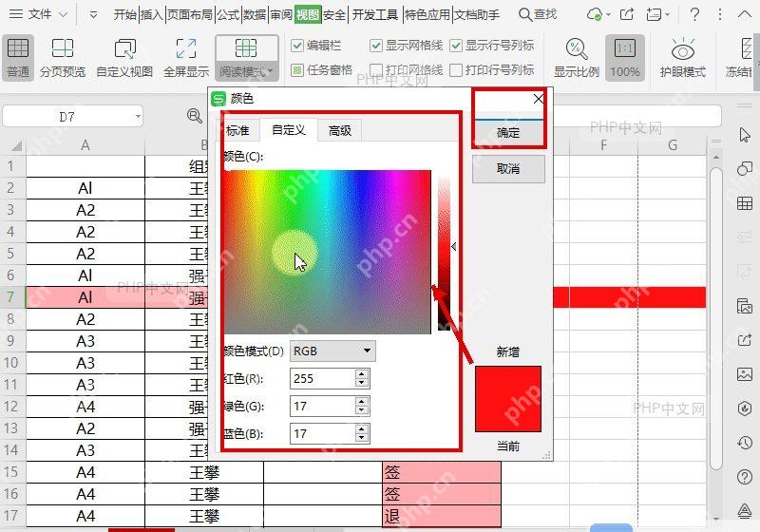
Task: Open the 数据 ribbon tab
Action: 255,15
